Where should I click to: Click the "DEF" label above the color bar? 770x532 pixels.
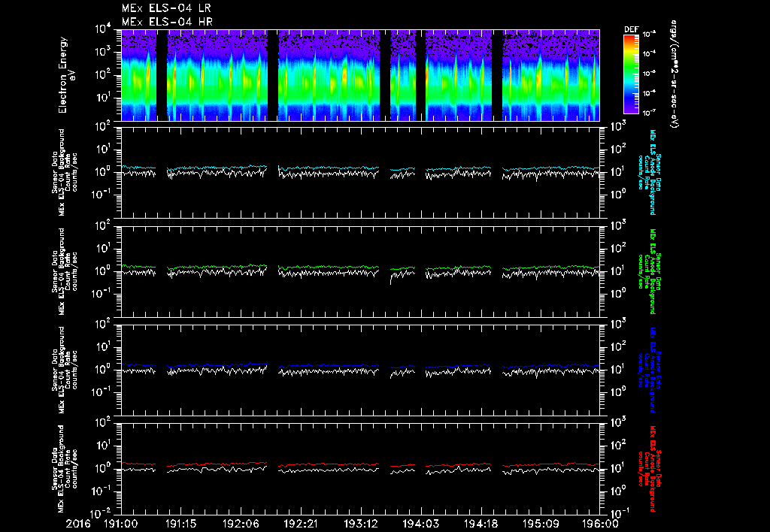pos(631,29)
